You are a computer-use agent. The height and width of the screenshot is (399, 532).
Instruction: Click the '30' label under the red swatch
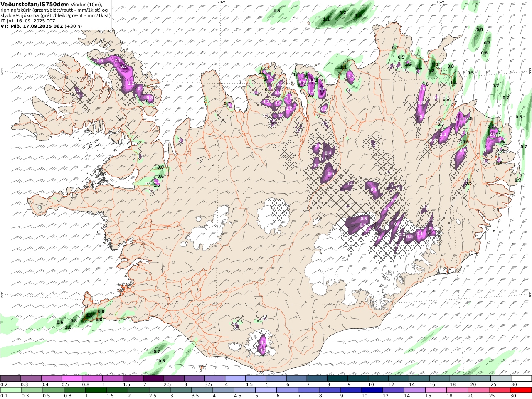coord(513,396)
